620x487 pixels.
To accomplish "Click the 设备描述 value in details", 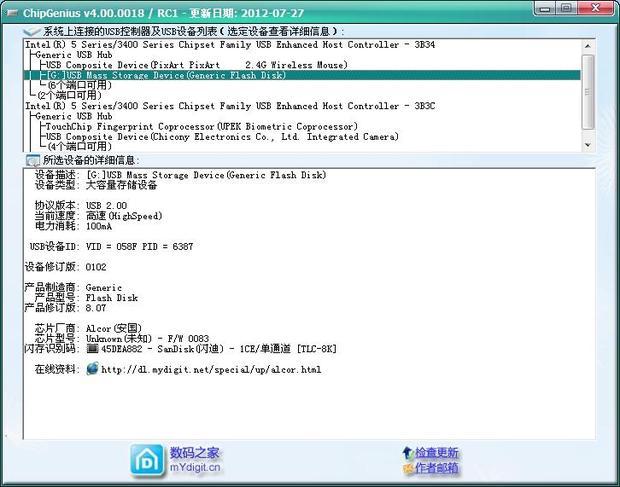I will pos(206,175).
